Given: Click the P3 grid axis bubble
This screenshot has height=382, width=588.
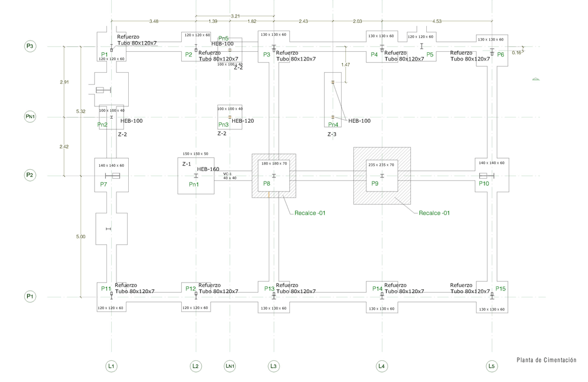Looking at the screenshot, I should [30, 46].
